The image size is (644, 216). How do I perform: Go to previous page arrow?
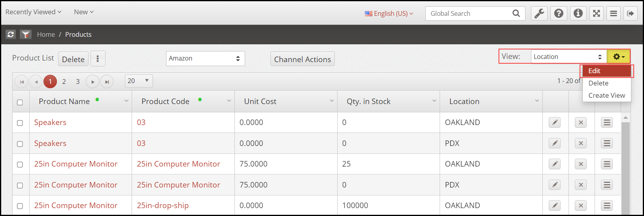pyautogui.click(x=36, y=81)
